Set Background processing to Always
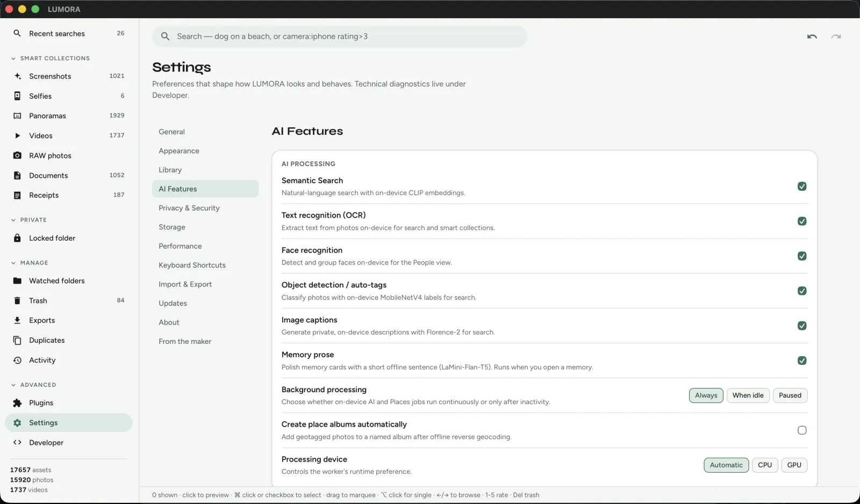The width and height of the screenshot is (860, 504). point(706,395)
